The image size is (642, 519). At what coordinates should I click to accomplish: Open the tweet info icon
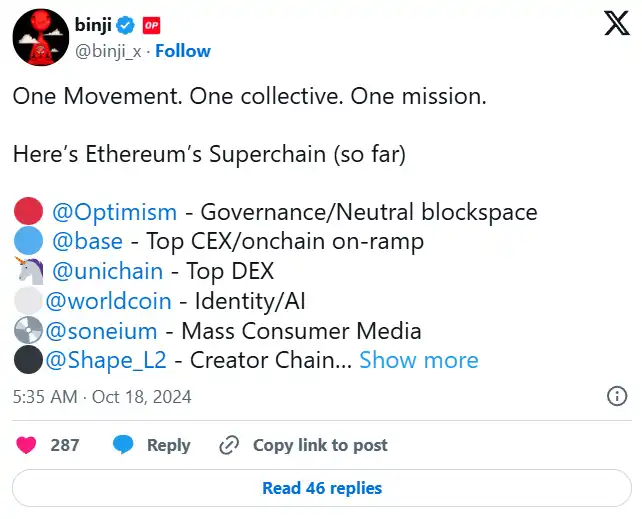618,397
